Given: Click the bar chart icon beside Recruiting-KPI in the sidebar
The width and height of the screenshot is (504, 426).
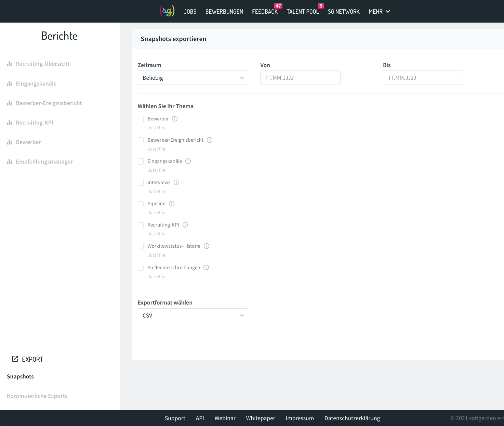Looking at the screenshot, I should [9, 122].
